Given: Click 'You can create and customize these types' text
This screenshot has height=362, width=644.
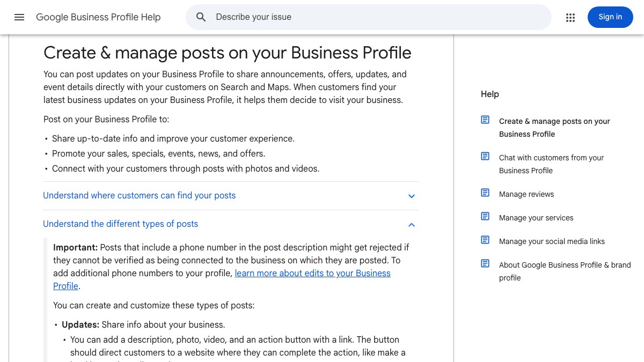Looking at the screenshot, I should point(153,305).
